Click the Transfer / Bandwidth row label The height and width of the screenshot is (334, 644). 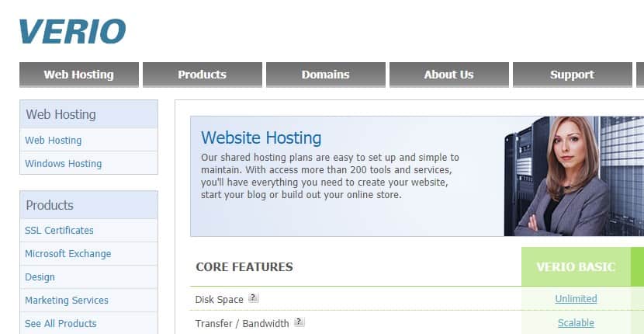(242, 323)
